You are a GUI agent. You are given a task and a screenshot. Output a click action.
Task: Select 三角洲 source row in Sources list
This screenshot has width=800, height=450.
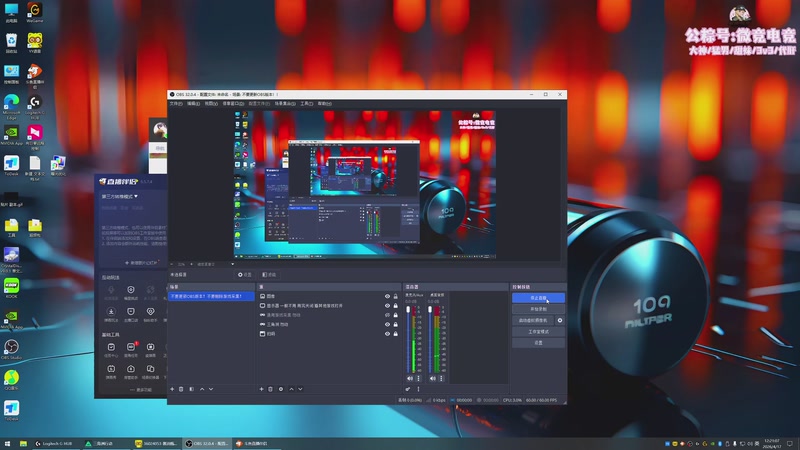(328, 324)
